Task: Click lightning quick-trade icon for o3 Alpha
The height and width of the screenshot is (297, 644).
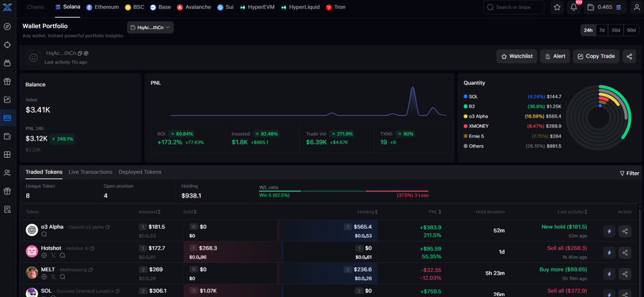Action: 609,231
